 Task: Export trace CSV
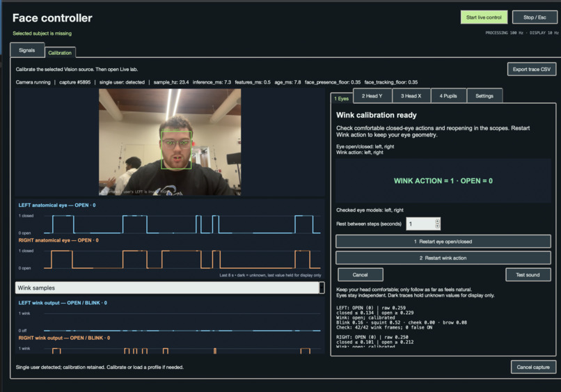click(531, 69)
